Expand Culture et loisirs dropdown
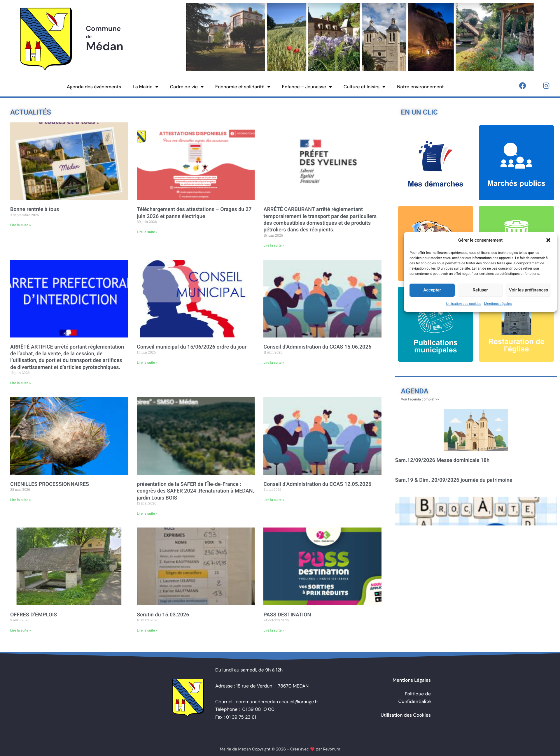 (364, 87)
